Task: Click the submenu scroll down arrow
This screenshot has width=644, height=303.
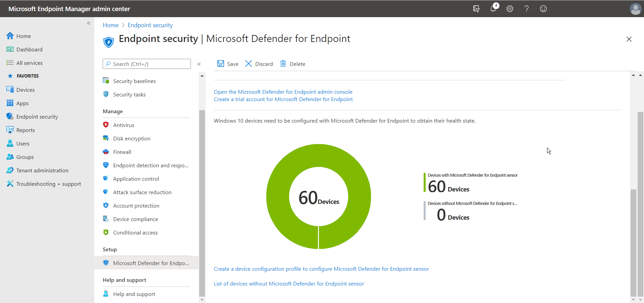Action: pyautogui.click(x=202, y=300)
